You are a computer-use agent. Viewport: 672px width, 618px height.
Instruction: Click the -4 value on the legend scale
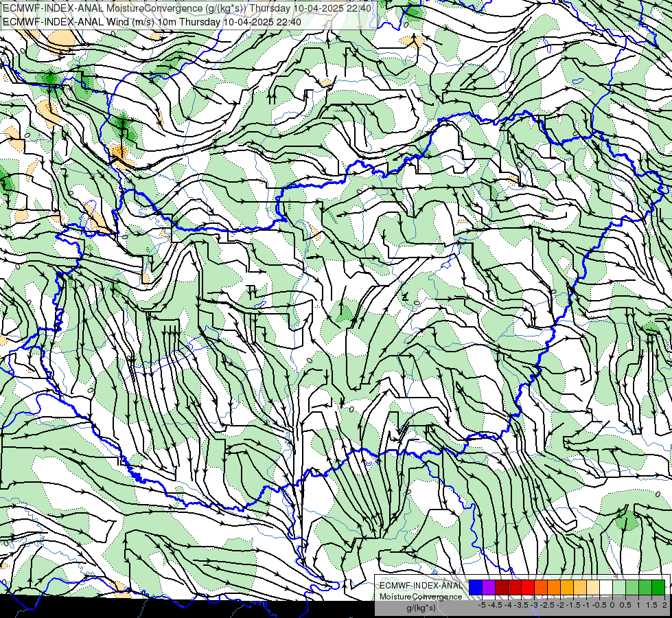[x=508, y=605]
